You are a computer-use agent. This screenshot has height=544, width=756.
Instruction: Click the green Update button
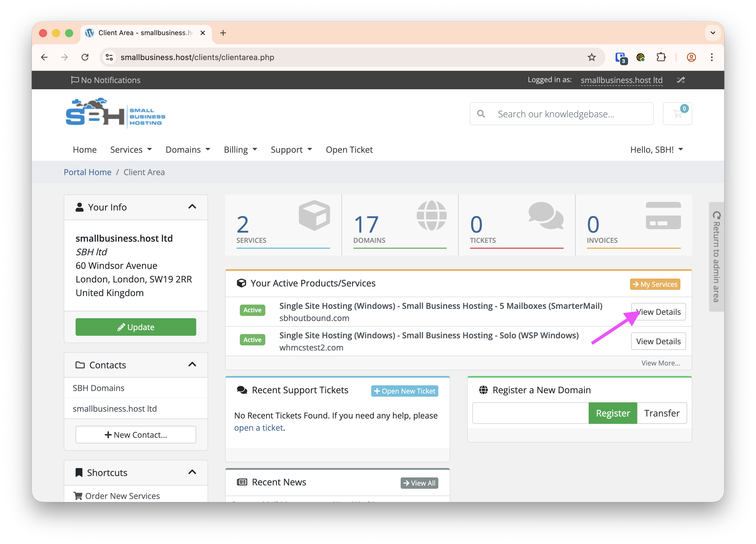[x=136, y=327]
